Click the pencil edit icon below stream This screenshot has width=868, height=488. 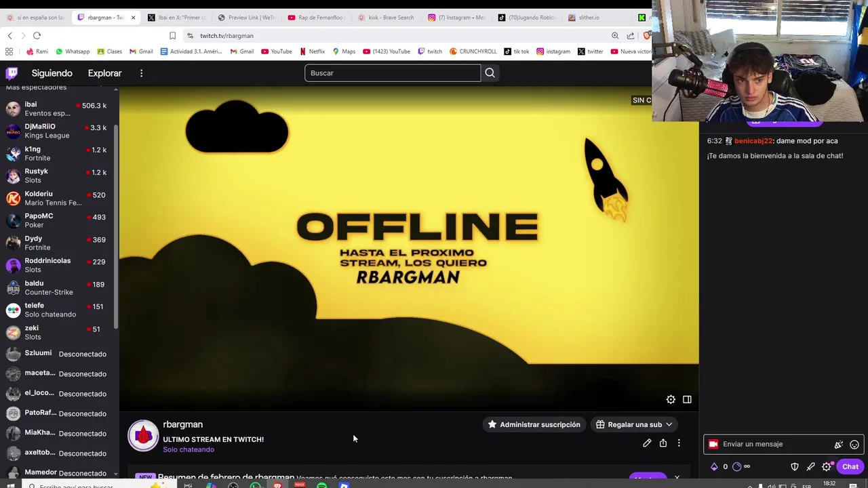click(x=647, y=443)
